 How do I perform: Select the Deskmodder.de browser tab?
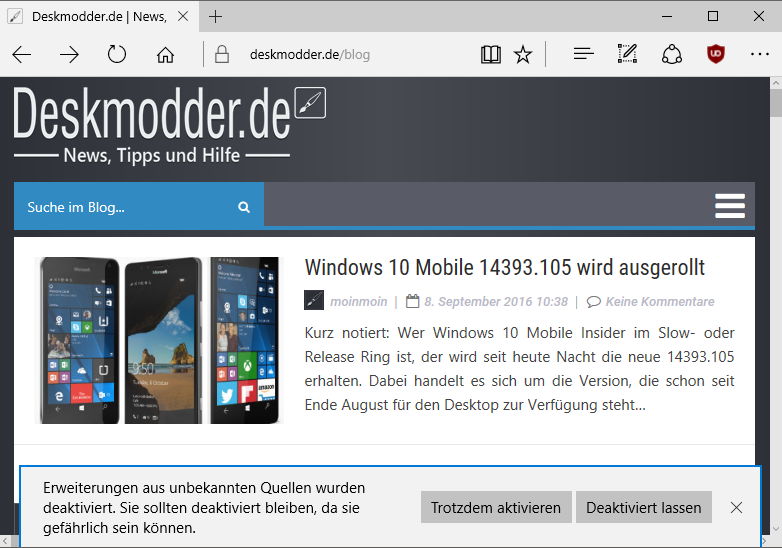pyautogui.click(x=99, y=16)
